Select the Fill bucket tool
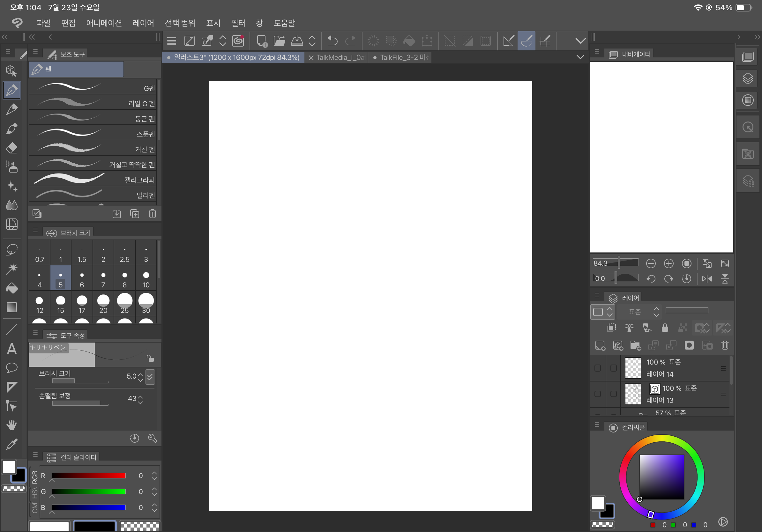The image size is (762, 532). (12, 288)
